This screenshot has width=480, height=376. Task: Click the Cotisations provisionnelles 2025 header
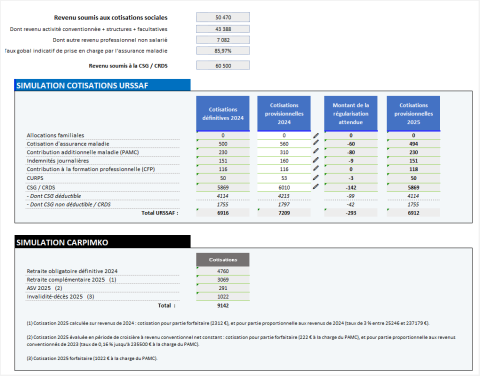(x=413, y=114)
